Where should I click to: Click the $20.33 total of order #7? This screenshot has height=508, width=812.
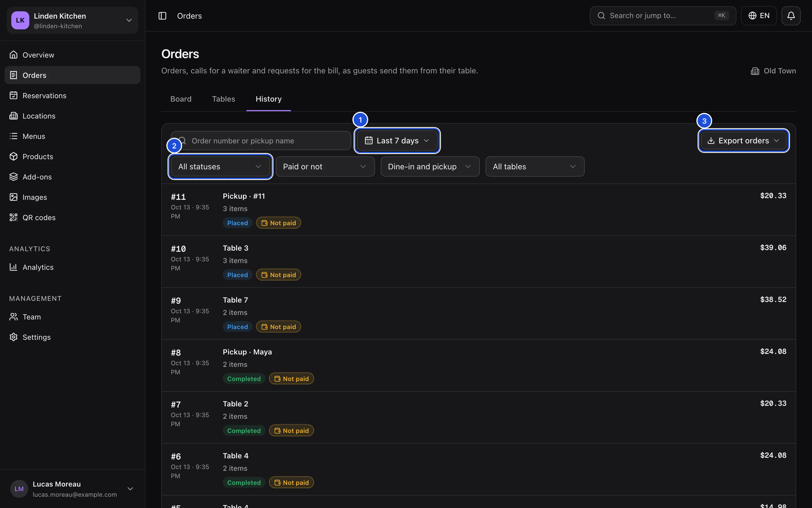point(773,403)
